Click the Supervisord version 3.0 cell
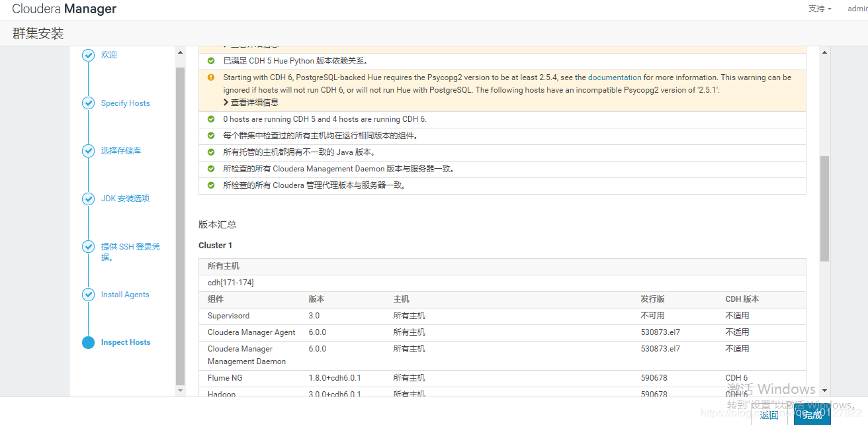Screen dimensions: 868x425 pyautogui.click(x=314, y=316)
